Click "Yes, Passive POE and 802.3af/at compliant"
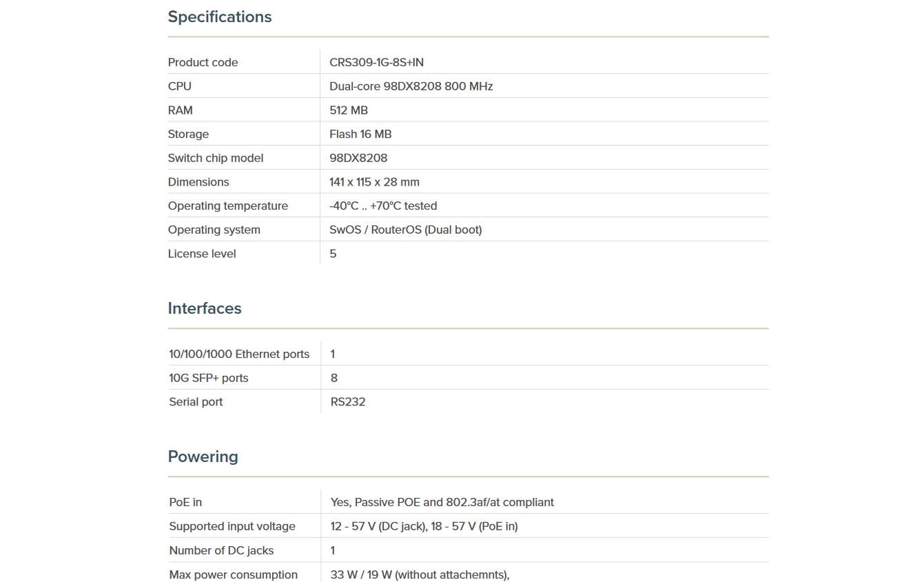 pyautogui.click(x=442, y=503)
